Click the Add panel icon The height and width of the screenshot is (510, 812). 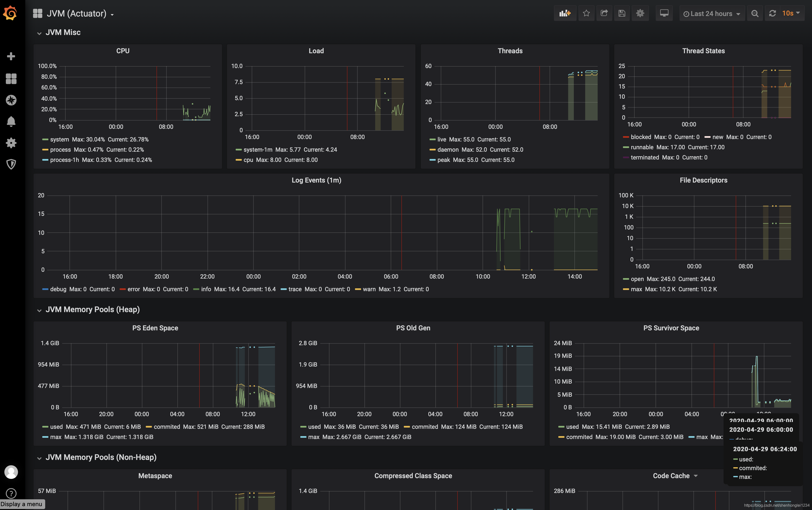[x=565, y=14]
